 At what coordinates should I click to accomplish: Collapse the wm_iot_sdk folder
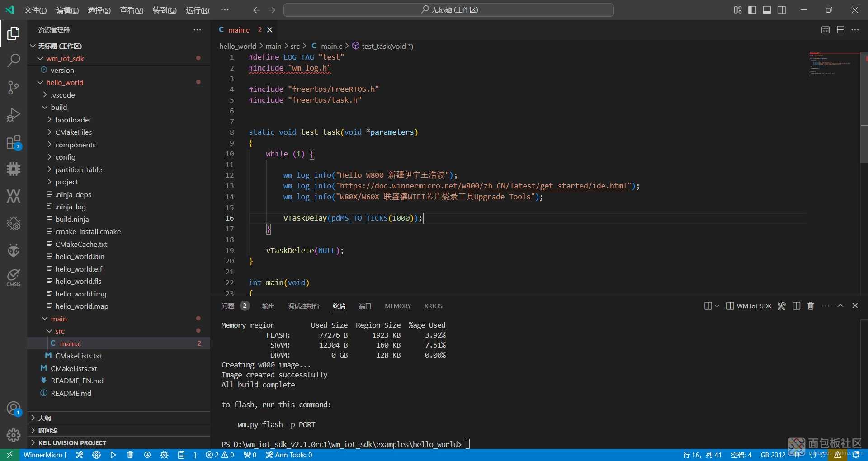pos(40,58)
